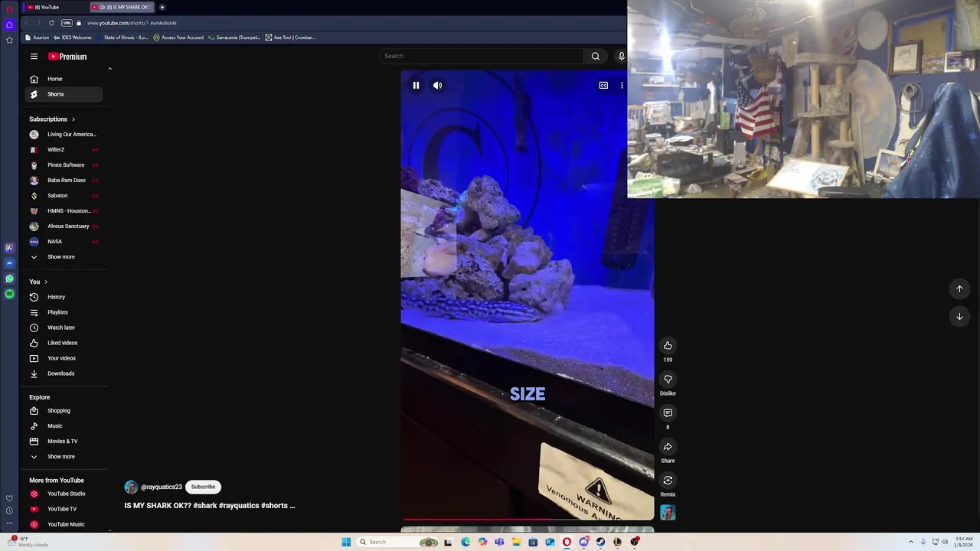980x551 pixels.
Task: Open the heart pinboards icon in Opera sidebar
Action: coord(9,498)
